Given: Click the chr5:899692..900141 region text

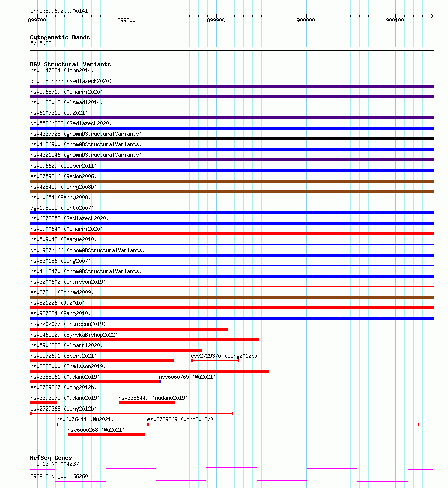Looking at the screenshot, I should click(x=59, y=11).
